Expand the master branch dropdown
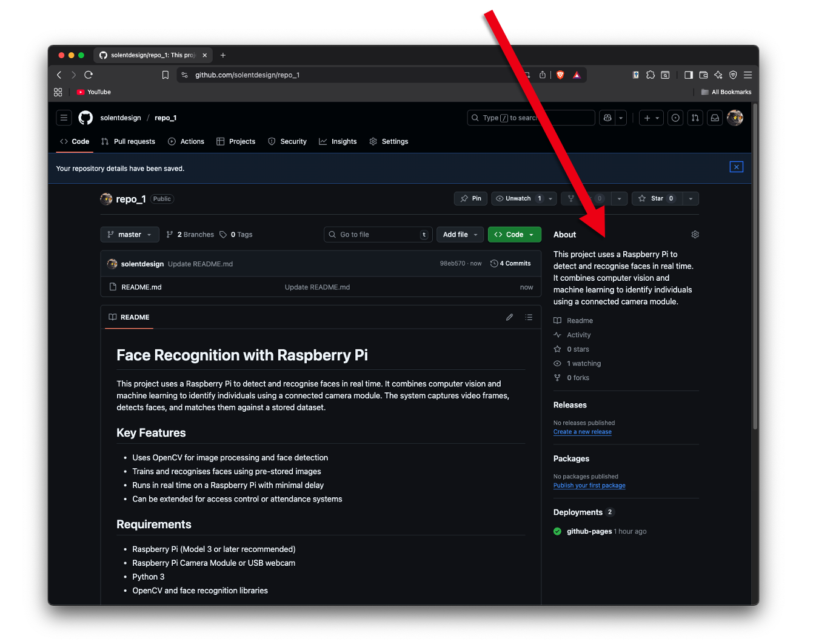The image size is (816, 644). [129, 235]
